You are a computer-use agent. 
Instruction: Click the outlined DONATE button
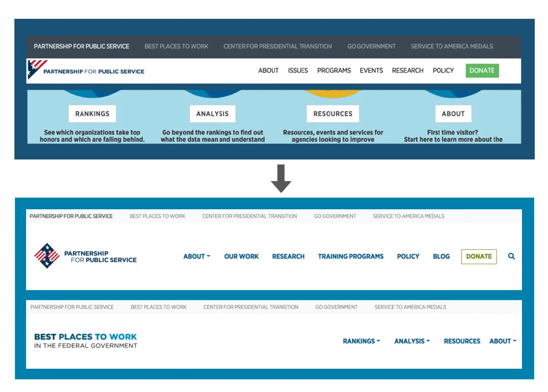pyautogui.click(x=479, y=256)
